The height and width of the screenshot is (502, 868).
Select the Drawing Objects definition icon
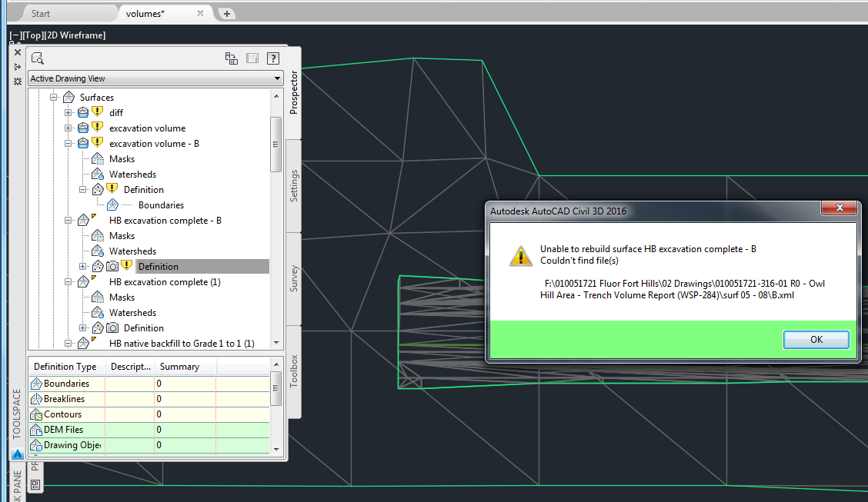point(36,444)
